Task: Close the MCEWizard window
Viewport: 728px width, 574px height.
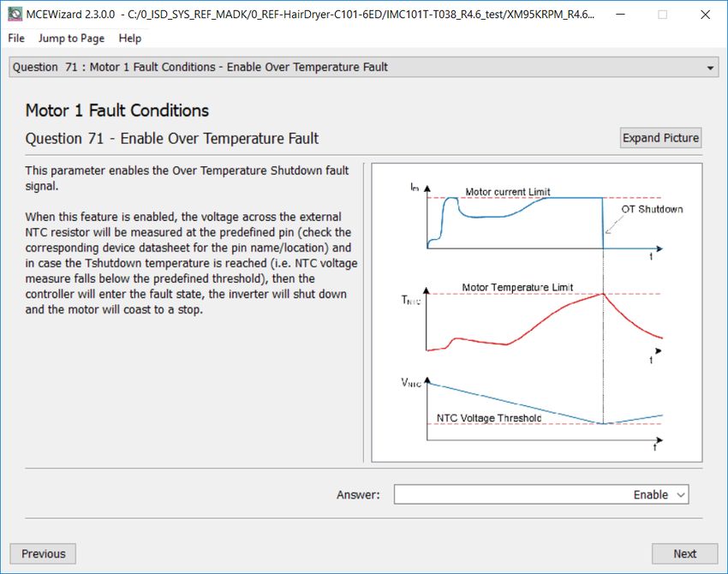Action: point(705,15)
